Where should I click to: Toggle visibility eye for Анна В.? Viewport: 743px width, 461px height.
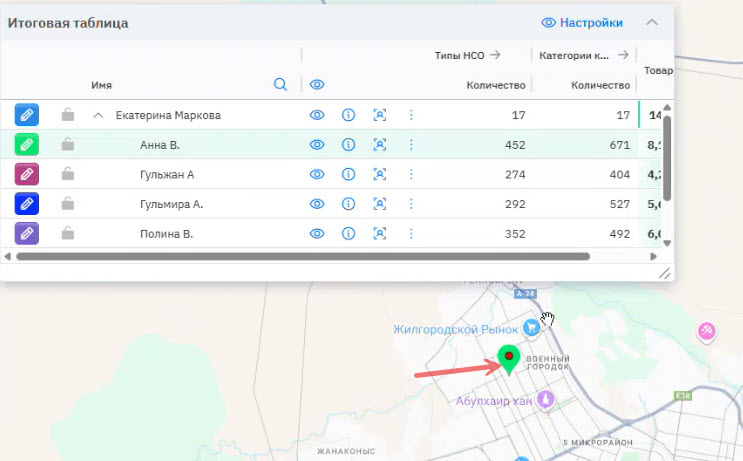[x=317, y=145]
